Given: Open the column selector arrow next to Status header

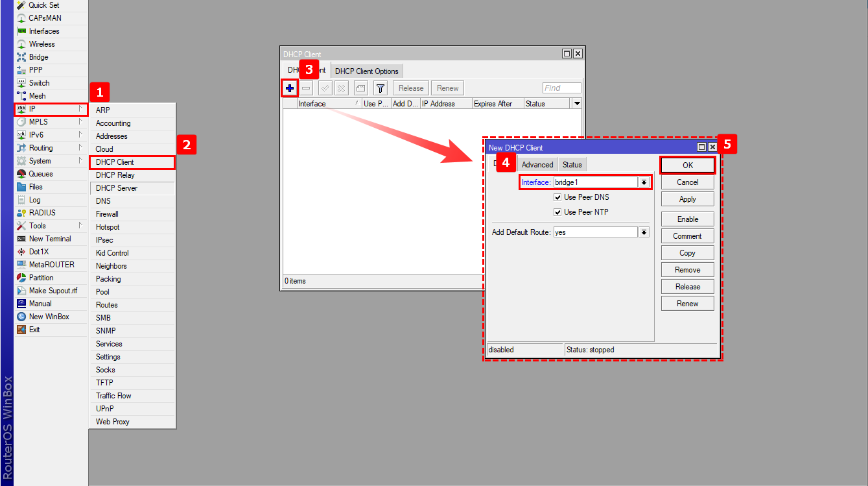Looking at the screenshot, I should (576, 103).
